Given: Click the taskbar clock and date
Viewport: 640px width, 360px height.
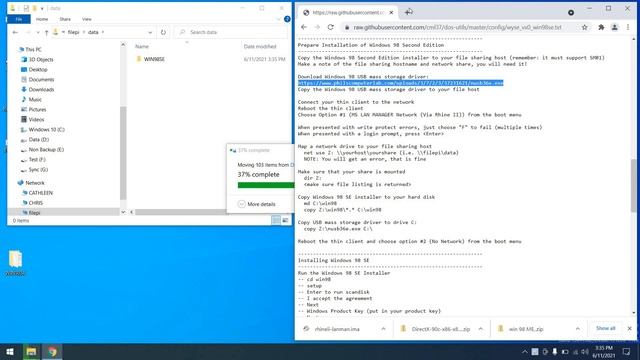Looking at the screenshot, I should click(603, 352).
